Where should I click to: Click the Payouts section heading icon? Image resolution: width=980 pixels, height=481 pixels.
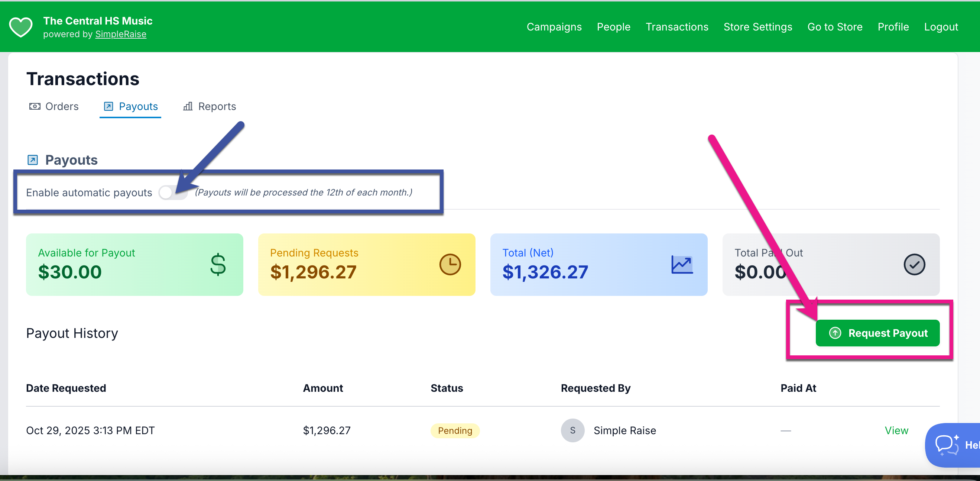coord(33,160)
